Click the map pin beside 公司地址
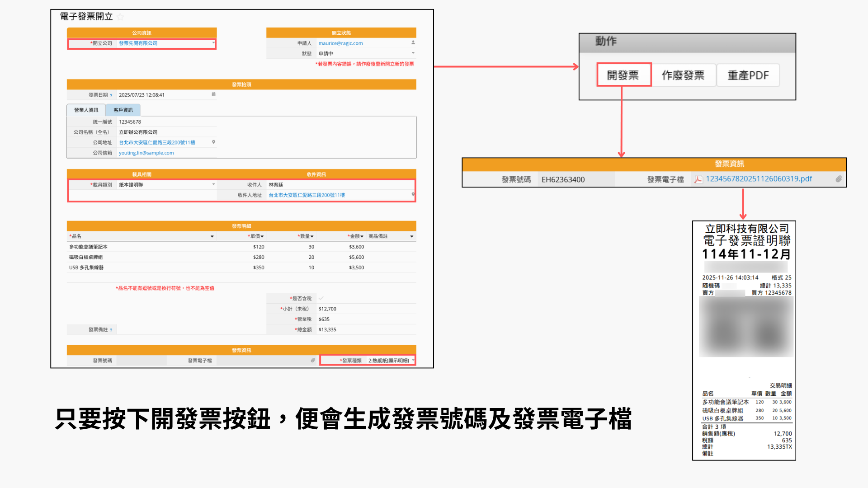Image resolution: width=868 pixels, height=488 pixels. point(213,142)
